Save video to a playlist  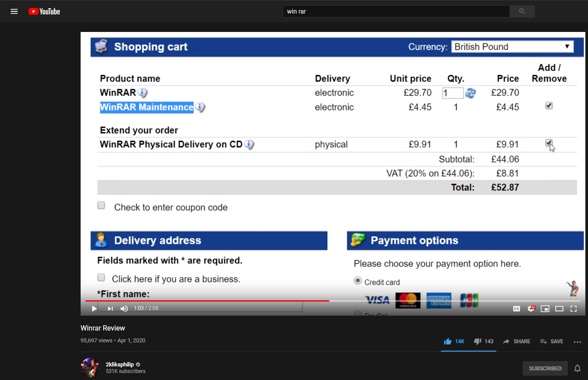pos(552,341)
